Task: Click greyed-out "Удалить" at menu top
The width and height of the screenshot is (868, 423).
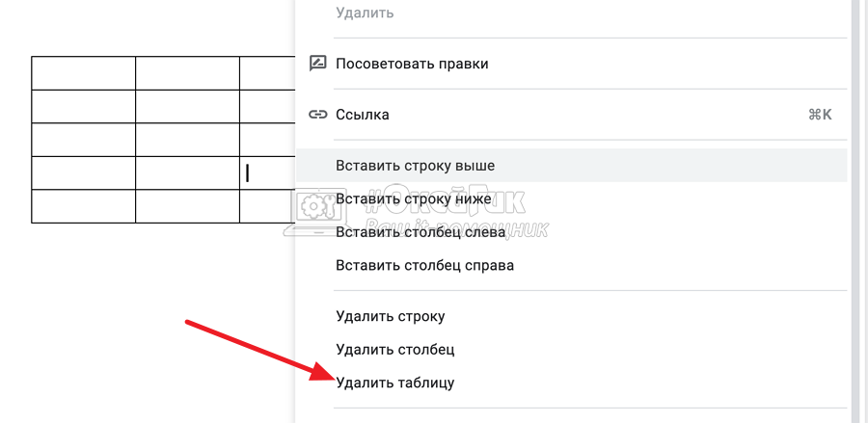Action: click(x=365, y=13)
